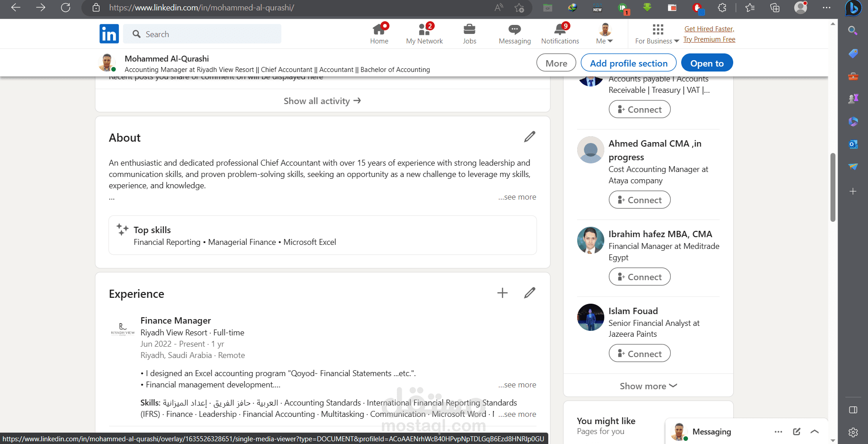Click Add profile section button
The height and width of the screenshot is (444, 868).
point(629,63)
